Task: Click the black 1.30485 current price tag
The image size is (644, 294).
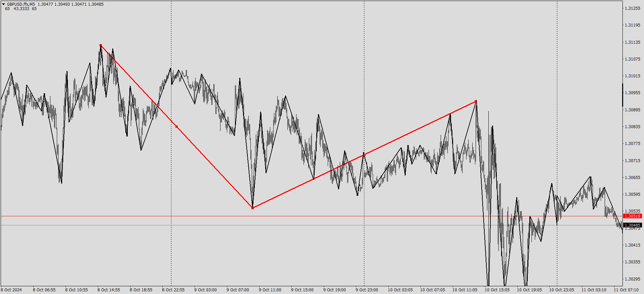Action: pyautogui.click(x=633, y=225)
